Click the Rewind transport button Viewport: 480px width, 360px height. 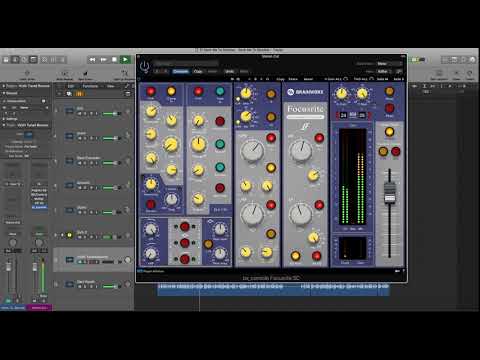click(x=92, y=60)
